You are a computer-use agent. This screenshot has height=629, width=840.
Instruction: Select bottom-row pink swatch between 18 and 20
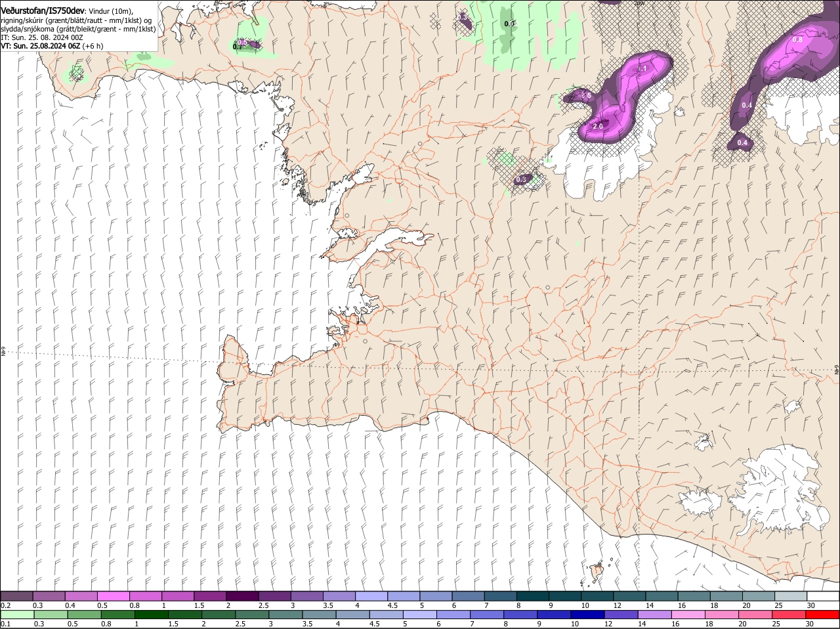click(x=721, y=615)
